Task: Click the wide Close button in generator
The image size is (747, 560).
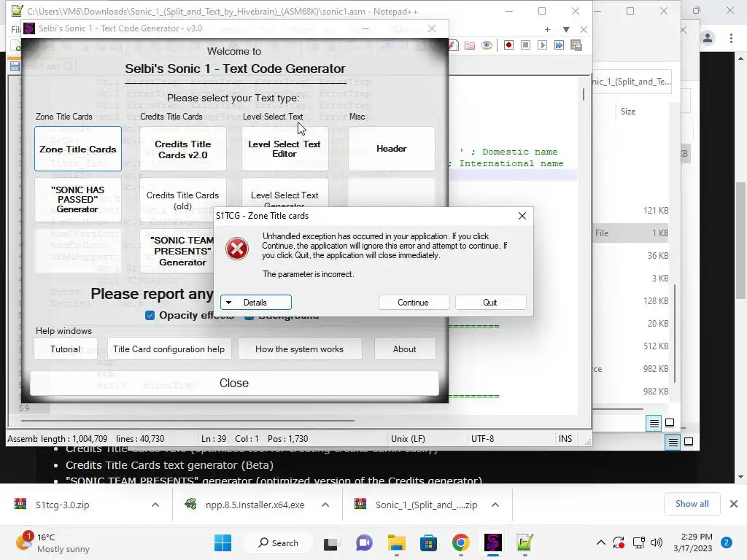Action: (234, 384)
